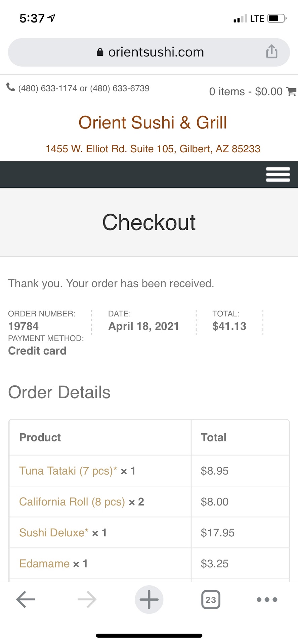Open the browser three-dot more menu
Screen dimensions: 298x644
[x=267, y=599]
